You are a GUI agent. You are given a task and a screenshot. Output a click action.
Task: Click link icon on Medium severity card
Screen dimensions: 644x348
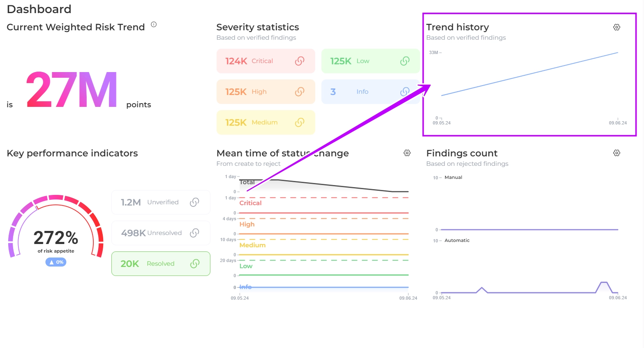pos(299,122)
